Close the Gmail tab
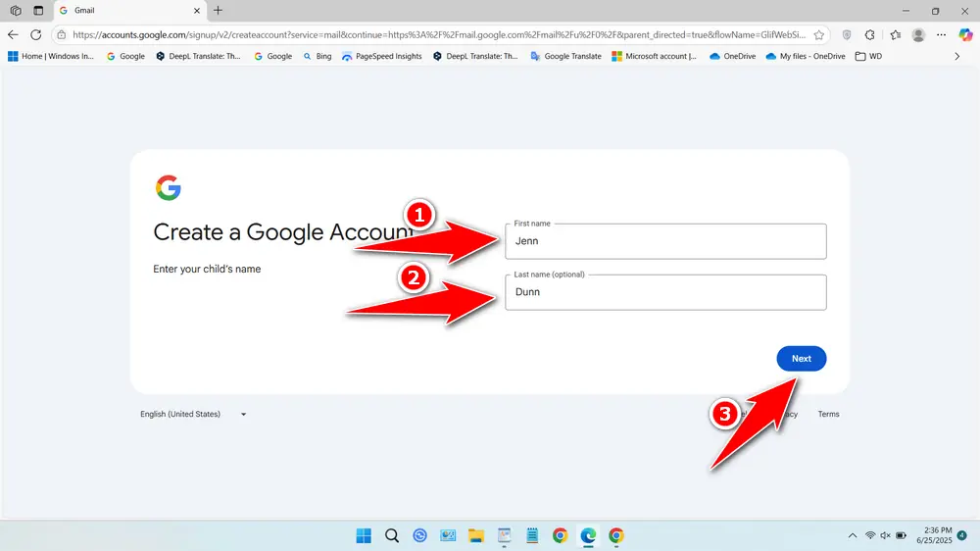Viewport: 980px width, 551px height. [197, 11]
